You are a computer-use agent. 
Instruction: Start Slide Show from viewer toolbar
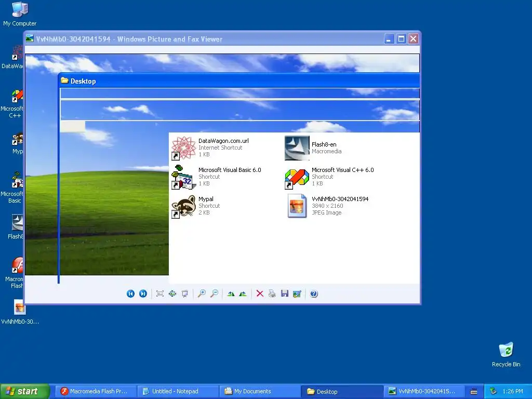[x=184, y=294]
